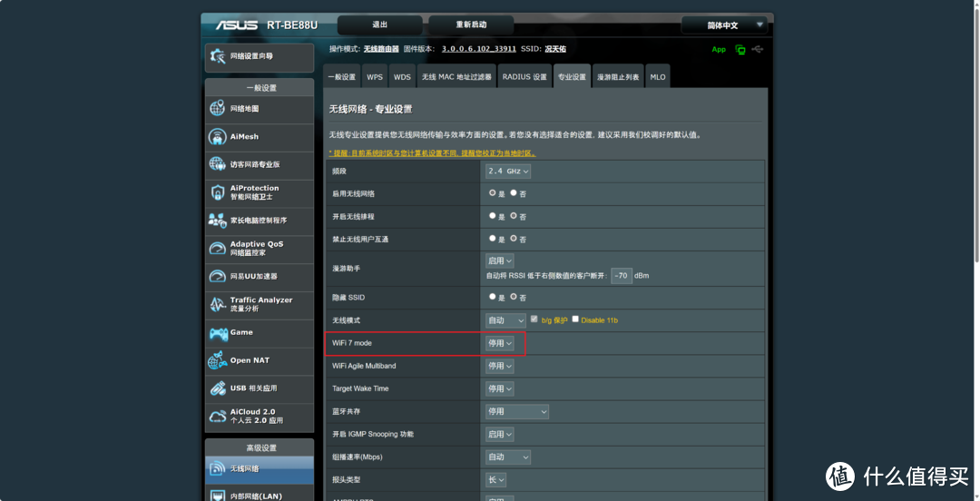Screen dimensions: 980x501
Task: Open the 无线模式 自动 dropdown
Action: pyautogui.click(x=506, y=320)
